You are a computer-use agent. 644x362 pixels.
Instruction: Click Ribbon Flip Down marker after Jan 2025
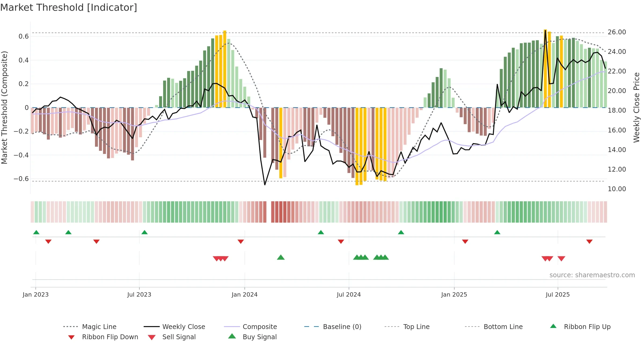465,242
